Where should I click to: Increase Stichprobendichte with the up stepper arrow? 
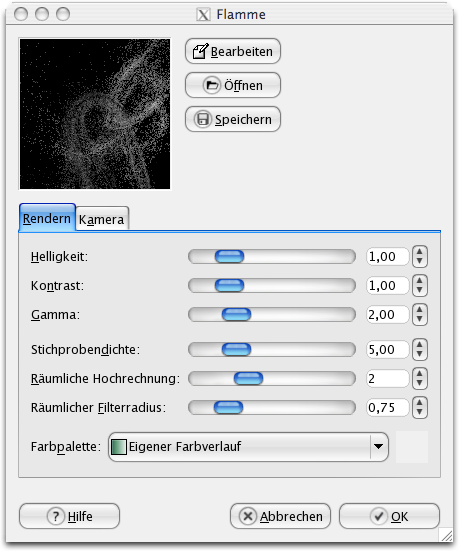click(420, 345)
